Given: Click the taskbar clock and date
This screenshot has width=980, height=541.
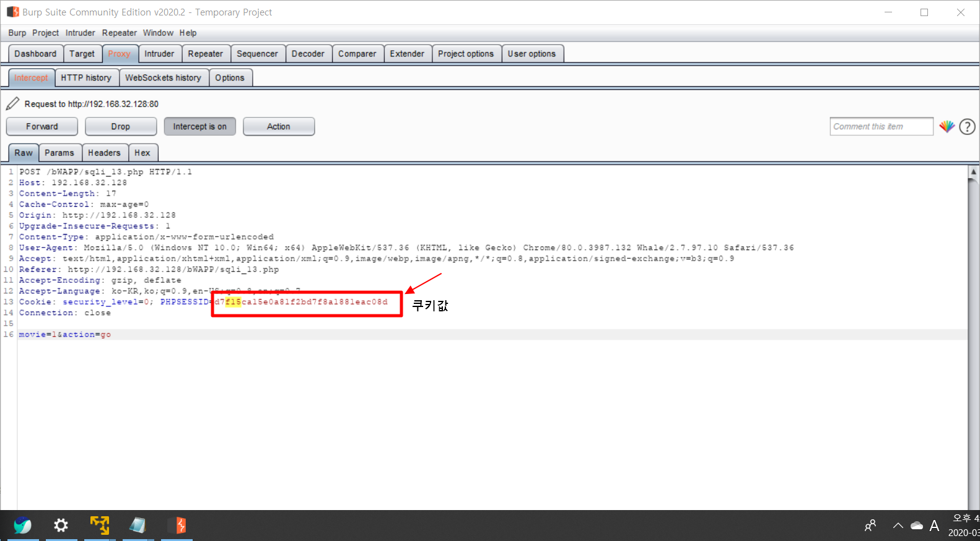Looking at the screenshot, I should click(x=965, y=526).
